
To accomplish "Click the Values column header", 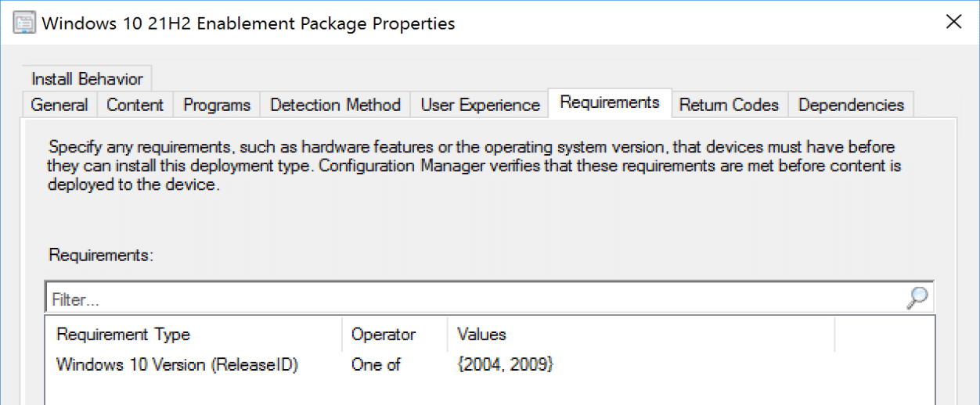I will tap(481, 335).
